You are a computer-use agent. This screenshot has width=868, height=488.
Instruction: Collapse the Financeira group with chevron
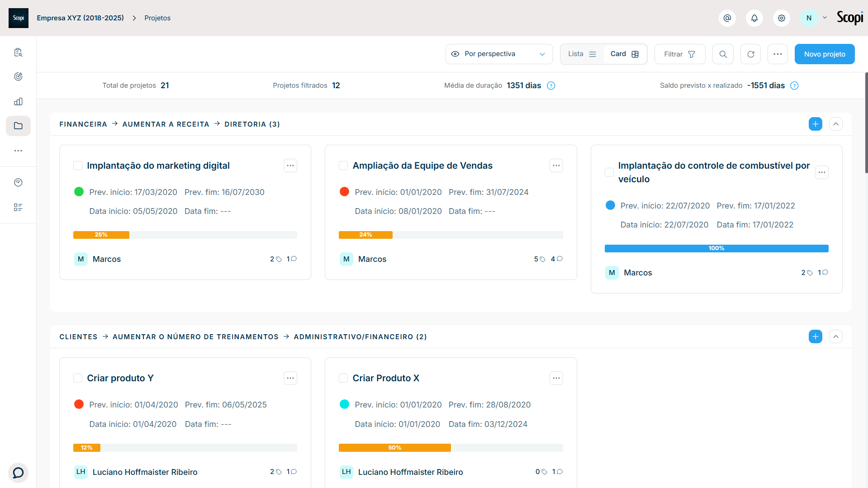(836, 124)
